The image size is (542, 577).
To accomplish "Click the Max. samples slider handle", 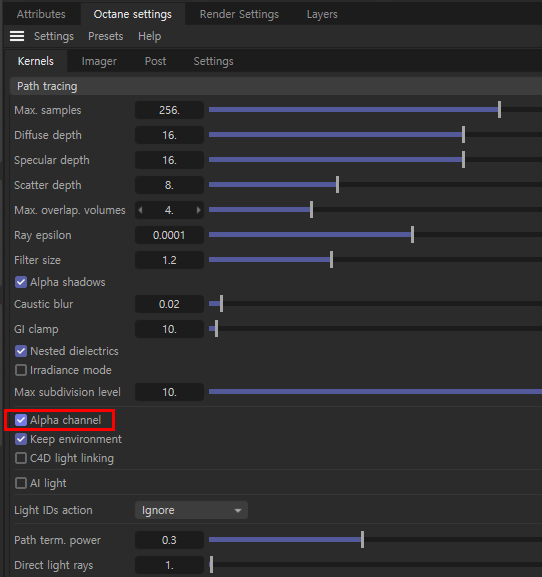I will tap(499, 110).
